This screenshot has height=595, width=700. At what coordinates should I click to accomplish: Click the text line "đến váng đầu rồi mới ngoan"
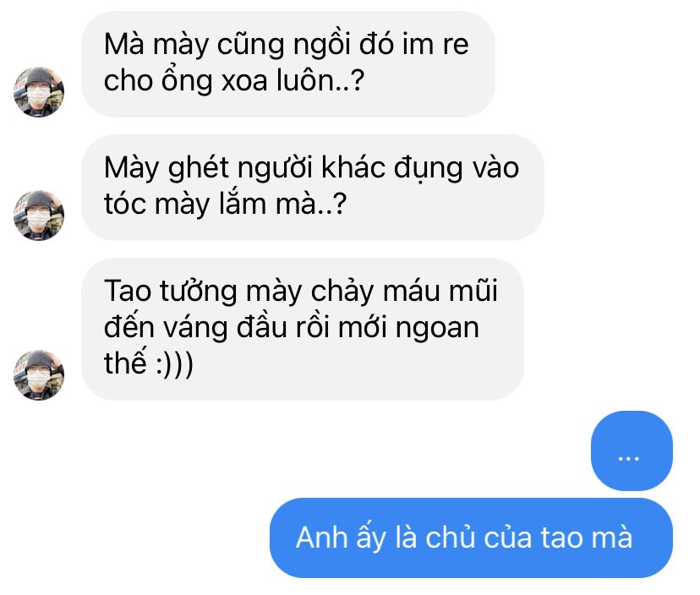pos(292,328)
